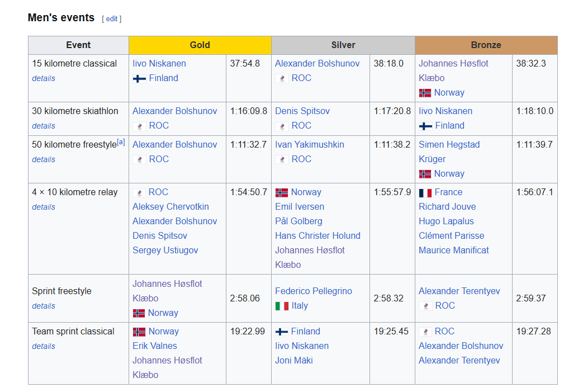Open the Joni Mäki link

(x=294, y=361)
